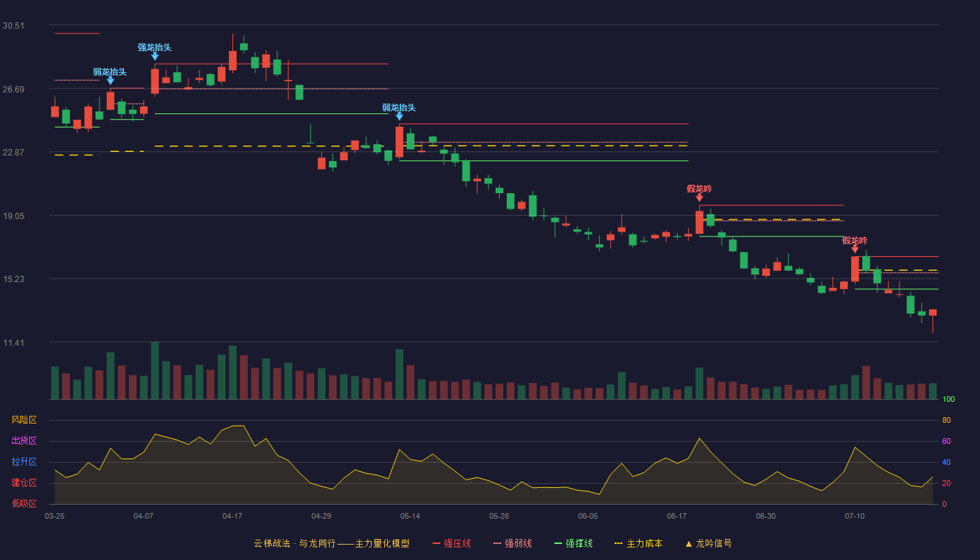Click the red line icon beside 强压线

(436, 543)
